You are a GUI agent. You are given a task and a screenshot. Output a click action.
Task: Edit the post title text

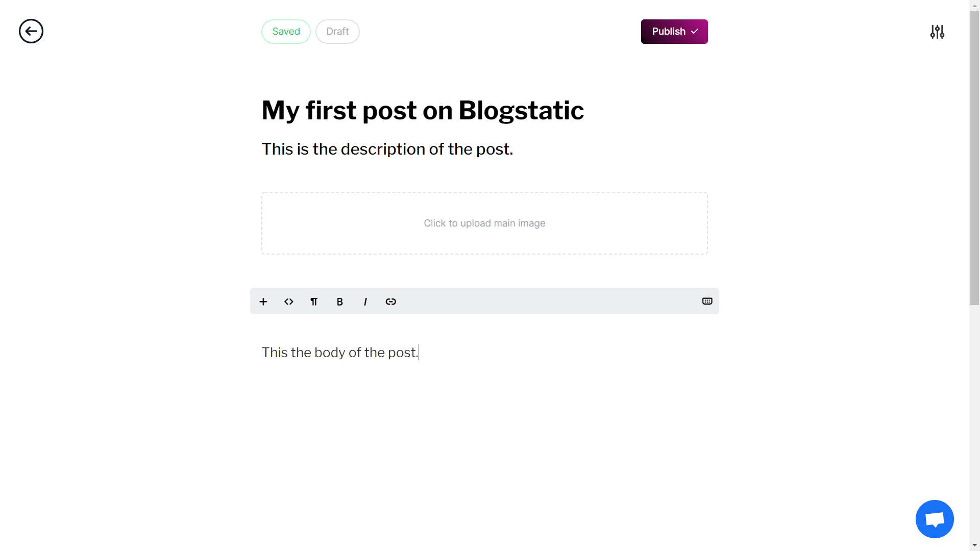pyautogui.click(x=422, y=110)
